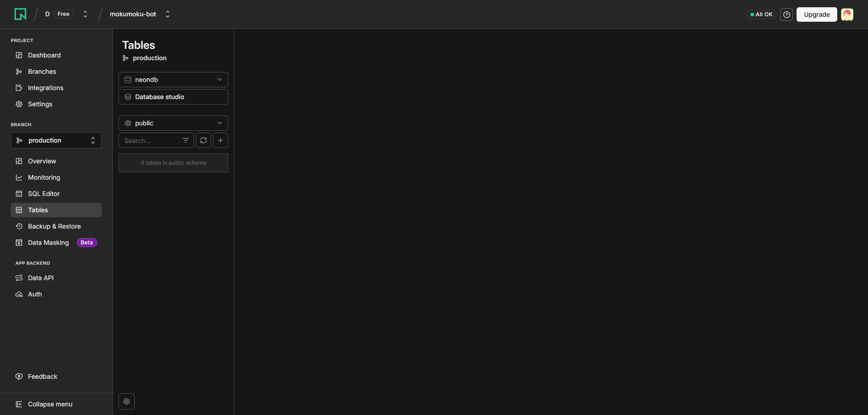Viewport: 868px width, 415px height.
Task: Open the public schema dropdown
Action: point(173,123)
